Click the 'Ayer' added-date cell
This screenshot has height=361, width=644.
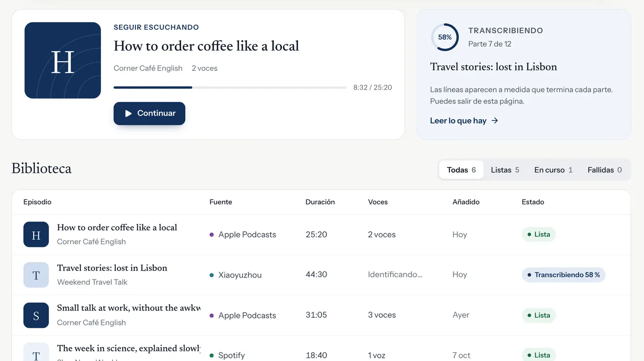click(x=461, y=315)
